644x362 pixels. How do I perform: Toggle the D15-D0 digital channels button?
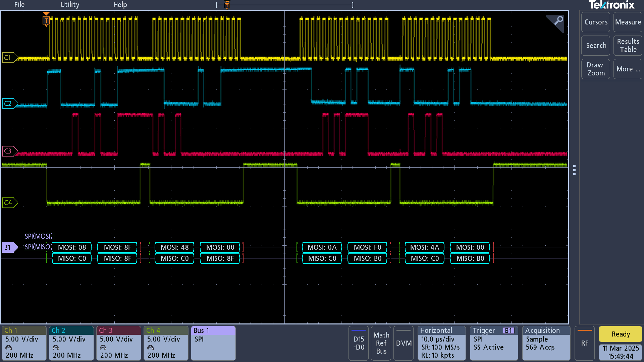coord(358,343)
